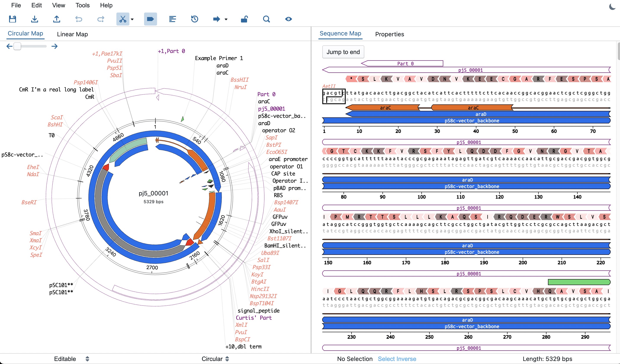
Task: Expand the scissors tool dropdown arrow
Action: pos(132,19)
